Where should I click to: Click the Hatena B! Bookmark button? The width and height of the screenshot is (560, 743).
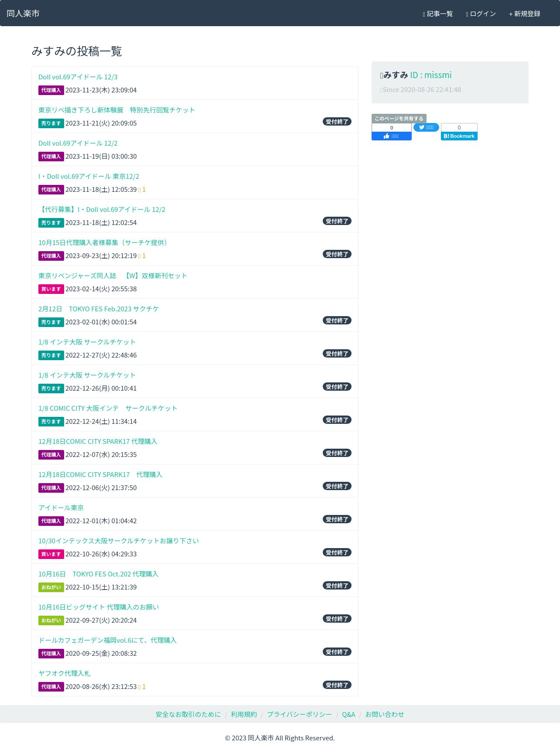(x=459, y=136)
